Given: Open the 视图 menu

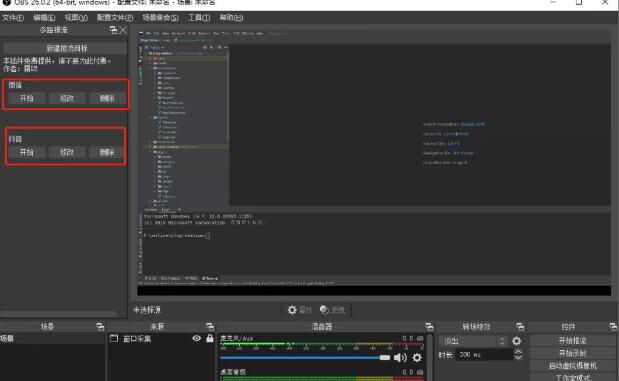Looking at the screenshot, I should click(x=76, y=18).
